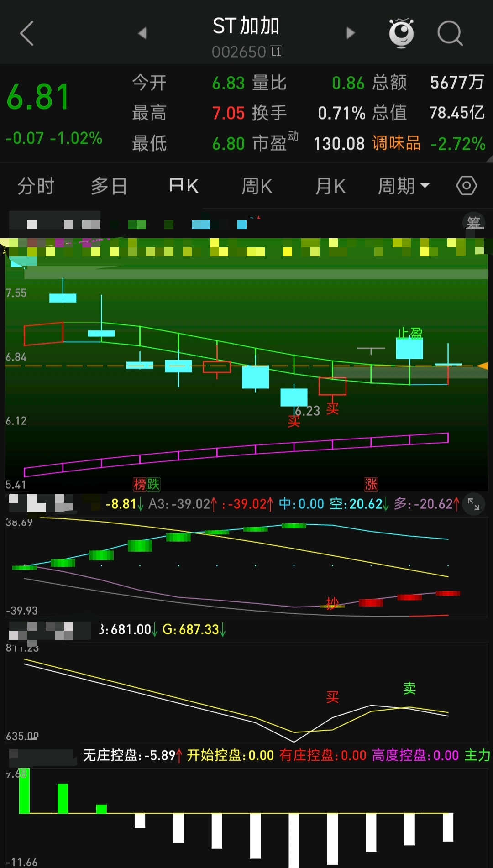Viewport: 493px width, 868px height.
Task: Tap the 6.23 low price label
Action: click(x=308, y=411)
